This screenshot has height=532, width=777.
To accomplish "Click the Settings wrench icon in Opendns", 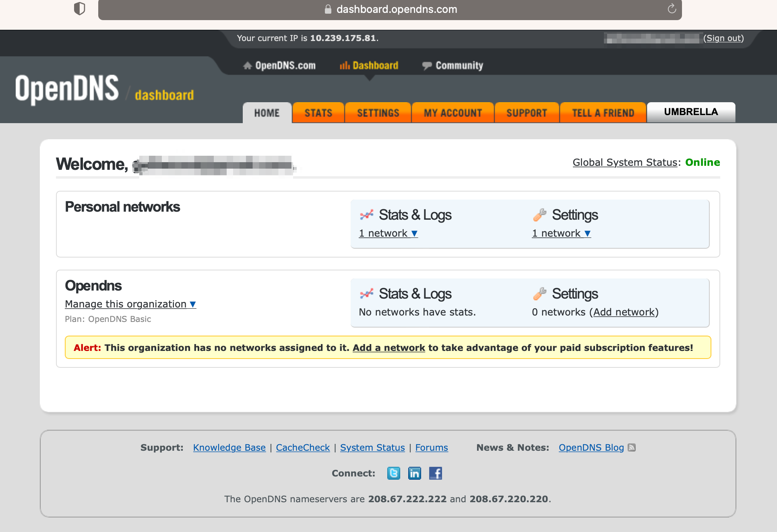I will (539, 294).
